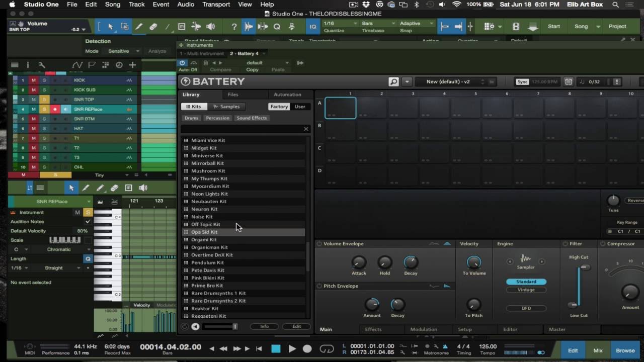Unsolo the SNR TOP track
Screen dimensions: 644x362
(44, 100)
